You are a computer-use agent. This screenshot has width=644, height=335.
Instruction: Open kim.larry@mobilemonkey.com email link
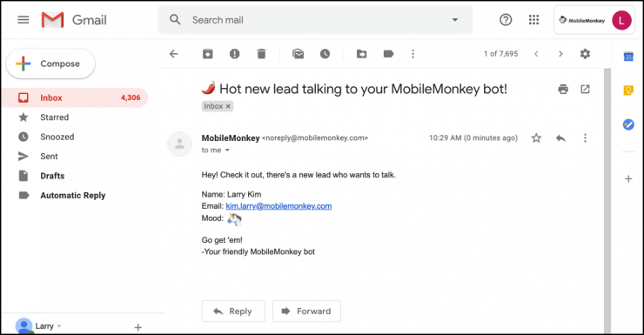(278, 206)
